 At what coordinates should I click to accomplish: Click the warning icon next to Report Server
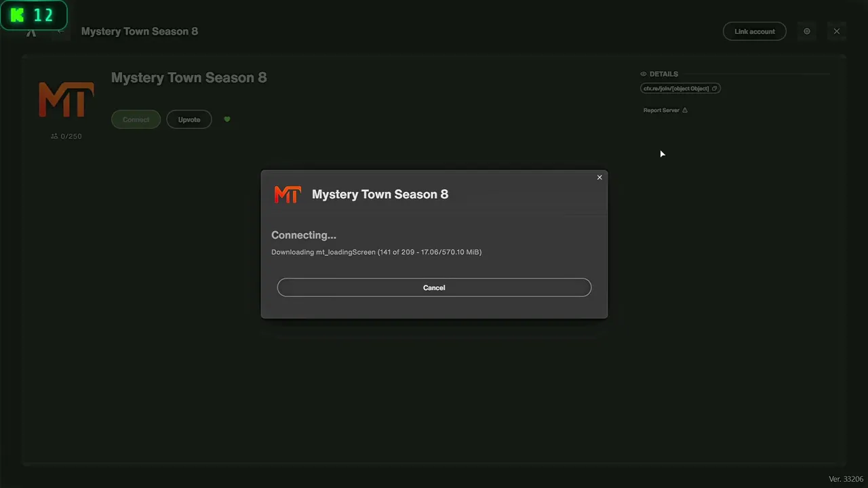[x=685, y=110]
